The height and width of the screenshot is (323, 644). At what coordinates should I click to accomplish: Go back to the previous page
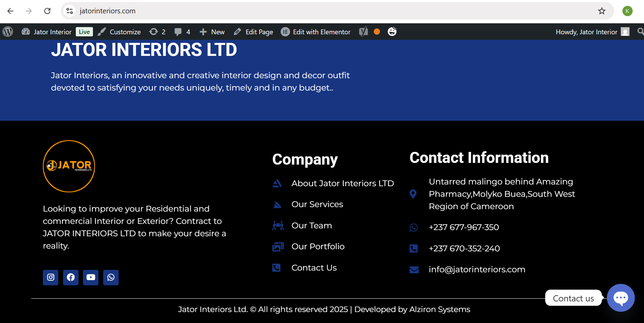10,11
